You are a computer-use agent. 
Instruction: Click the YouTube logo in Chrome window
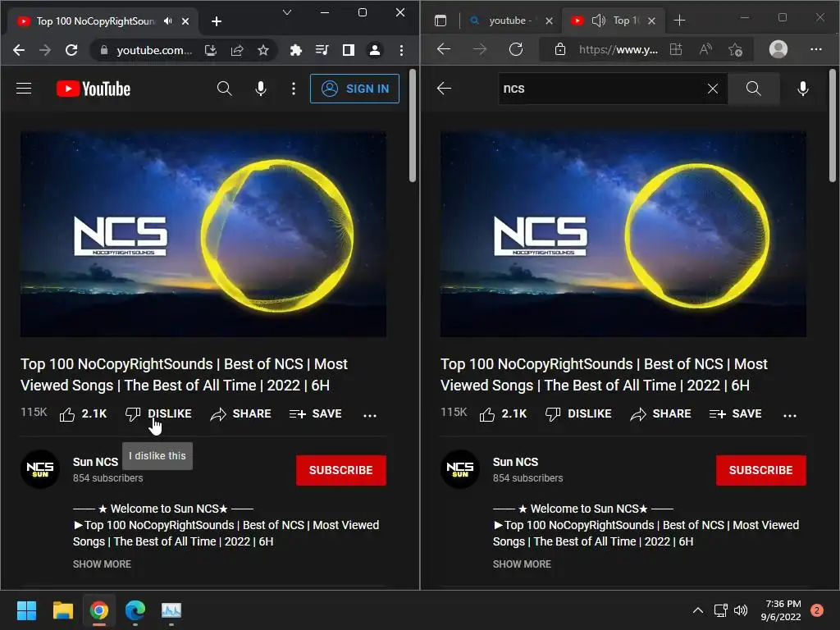94,89
